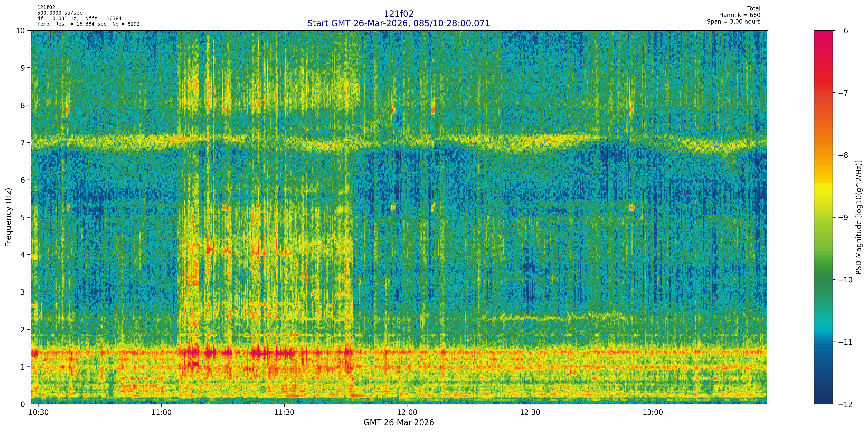The width and height of the screenshot is (868, 432).
Task: Click the 'Span = 3.00 hours' text
Action: pos(734,21)
